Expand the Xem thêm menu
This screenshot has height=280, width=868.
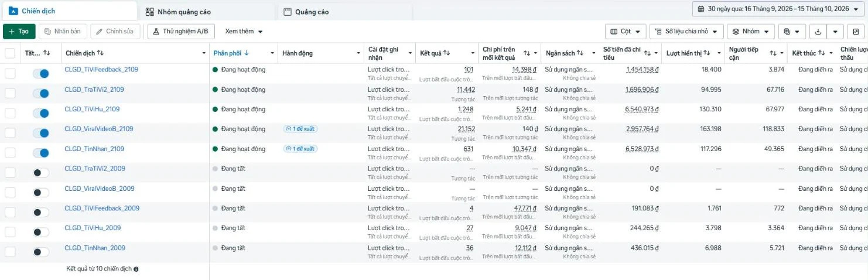click(x=244, y=31)
